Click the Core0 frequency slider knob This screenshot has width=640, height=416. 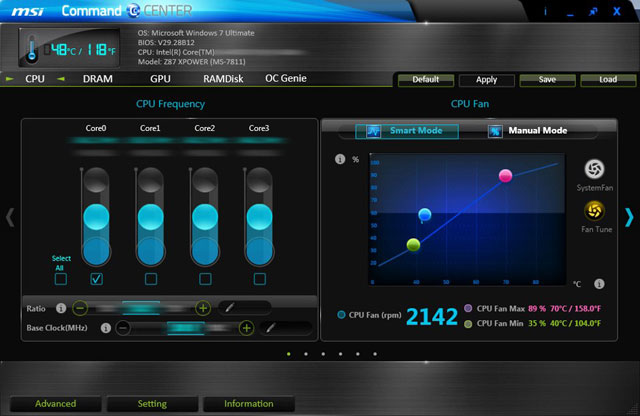pos(96,217)
